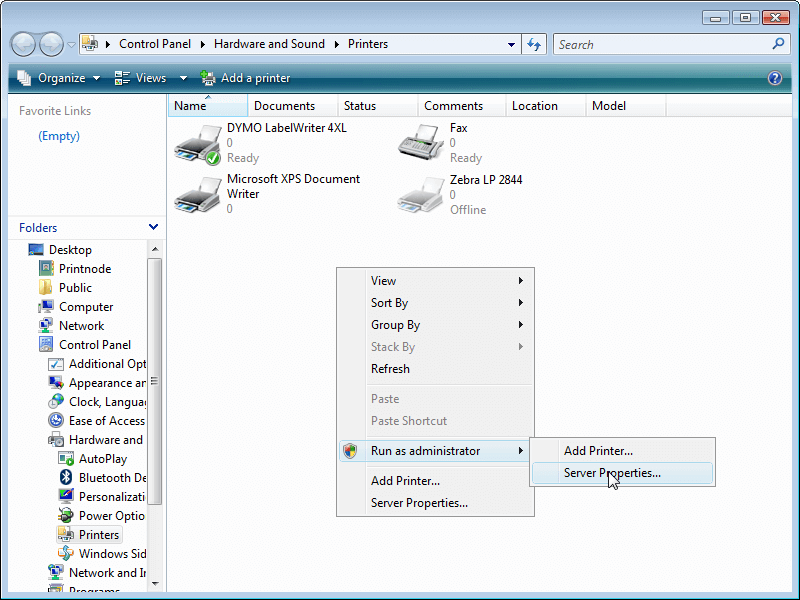Select Clock, Language tree item

click(x=96, y=402)
